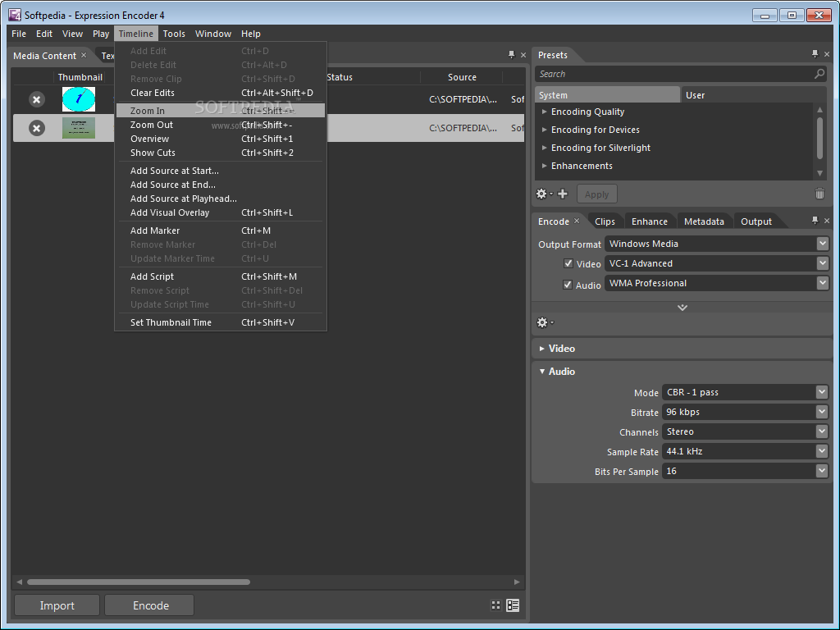The height and width of the screenshot is (630, 840).
Task: Expand Encoding for Silverlight presets
Action: 545,148
